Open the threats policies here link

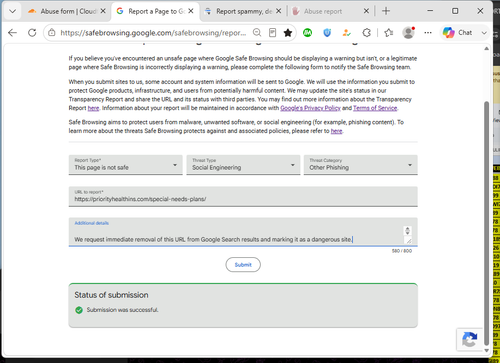(336, 131)
